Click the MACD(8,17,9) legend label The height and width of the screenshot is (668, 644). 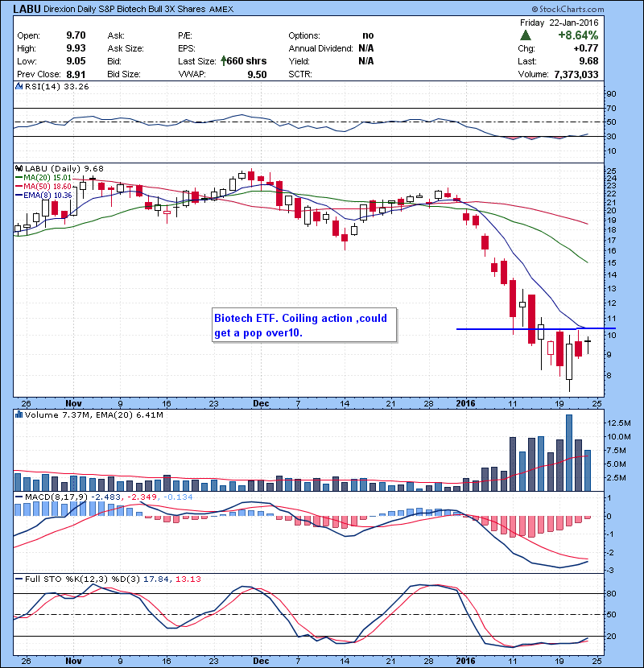56,497
